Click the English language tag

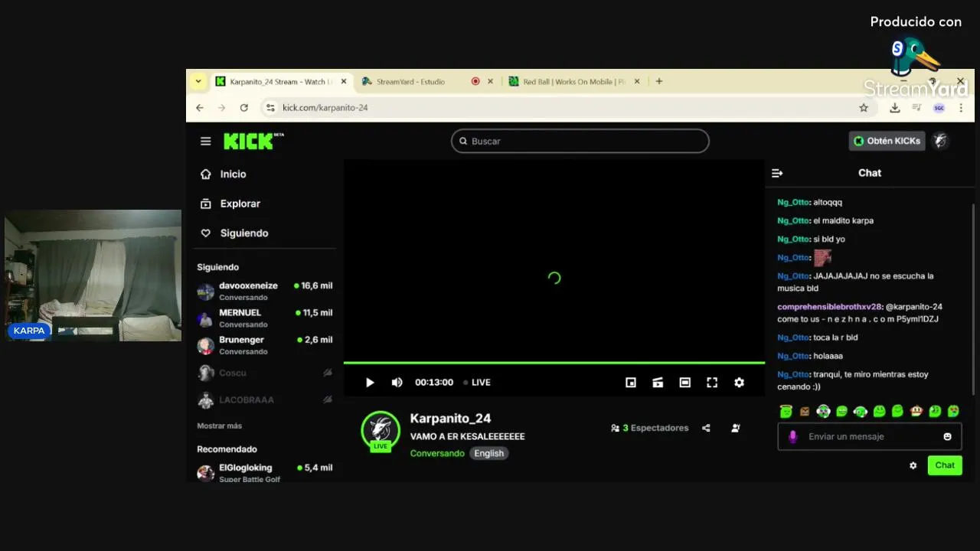point(488,453)
